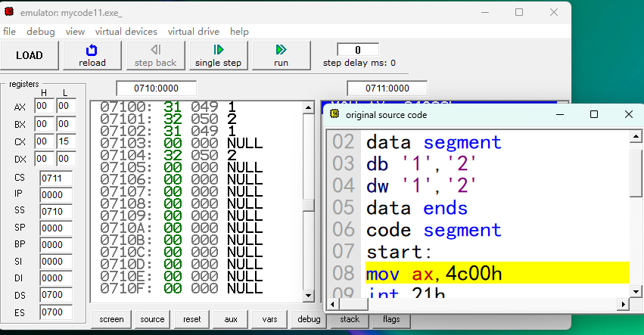The image size is (644, 335).
Task: Select the BX high byte field
Action: pos(44,124)
